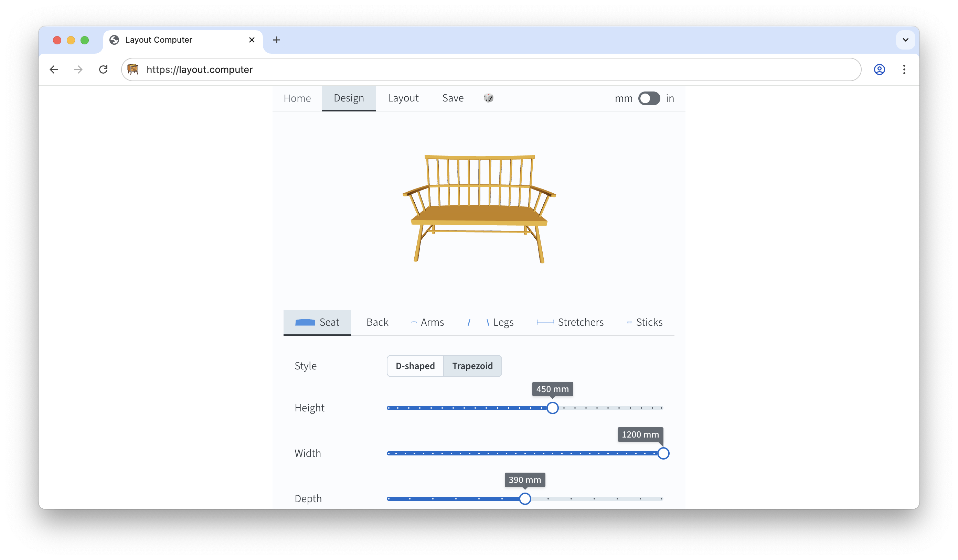The height and width of the screenshot is (560, 958).
Task: Select the Trapezoid seat style
Action: coord(472,366)
